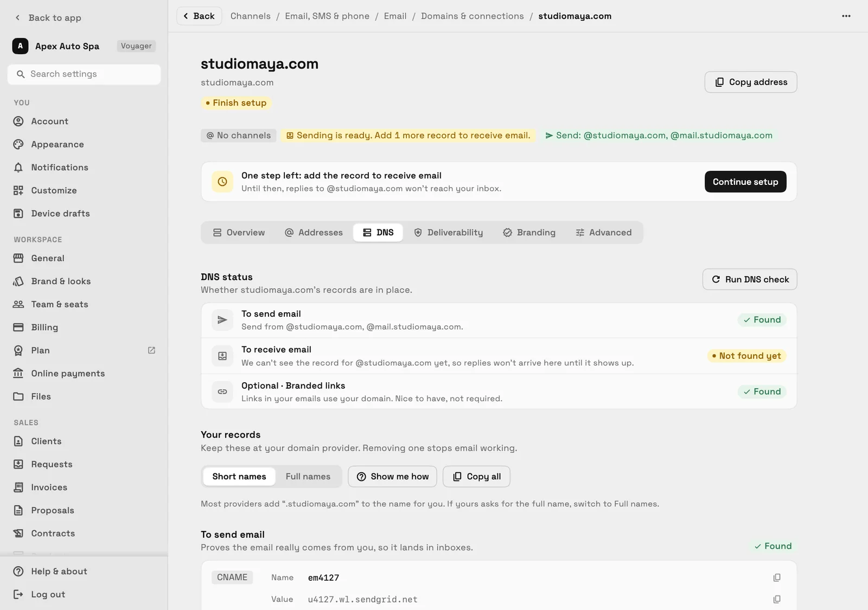The width and height of the screenshot is (868, 610).
Task: Click the Billing card icon
Action: [18, 328]
